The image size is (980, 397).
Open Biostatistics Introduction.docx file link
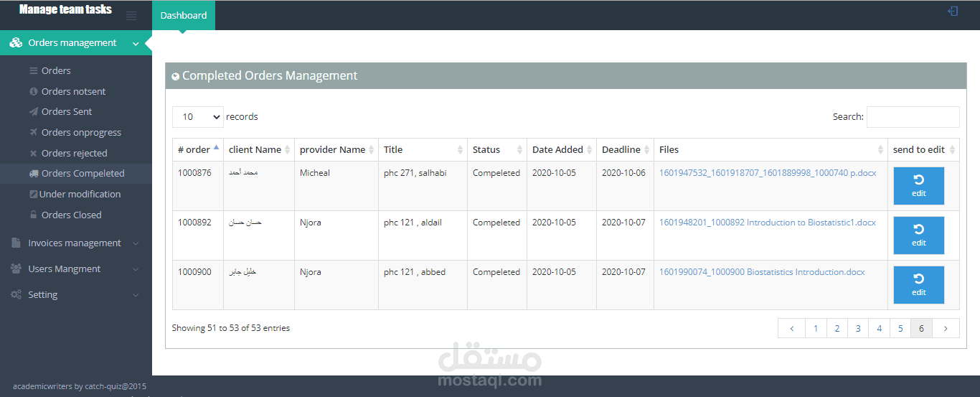(762, 272)
